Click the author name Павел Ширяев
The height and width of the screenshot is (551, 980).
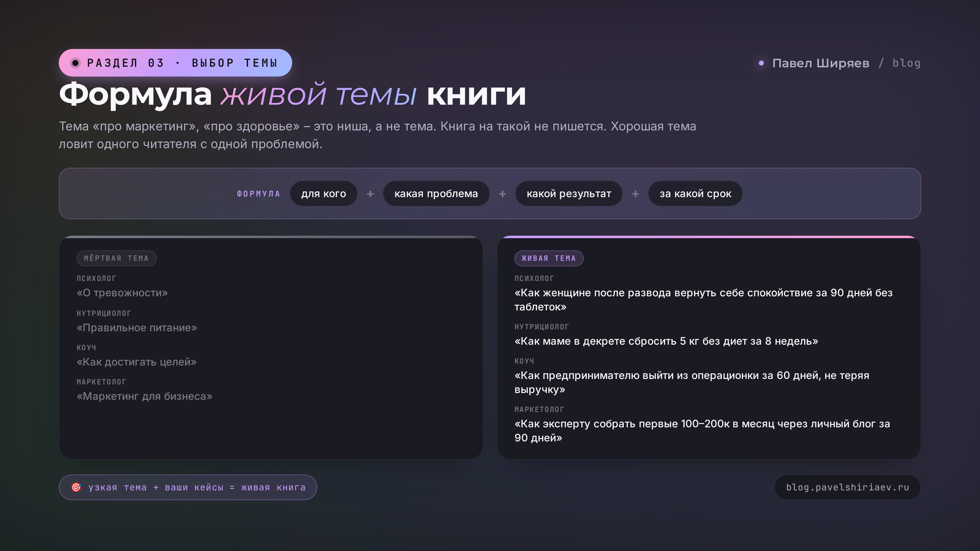pyautogui.click(x=821, y=63)
